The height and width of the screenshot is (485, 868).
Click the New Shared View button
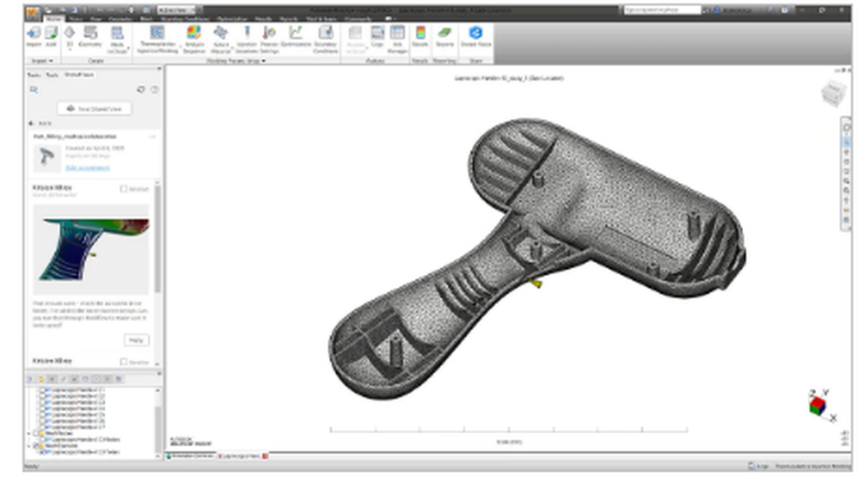[x=94, y=109]
